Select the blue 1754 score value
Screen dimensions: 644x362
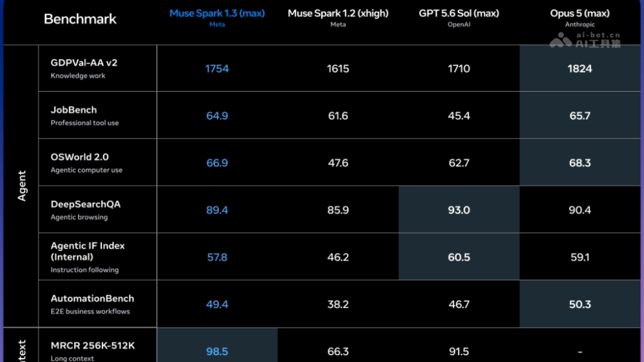click(x=217, y=69)
